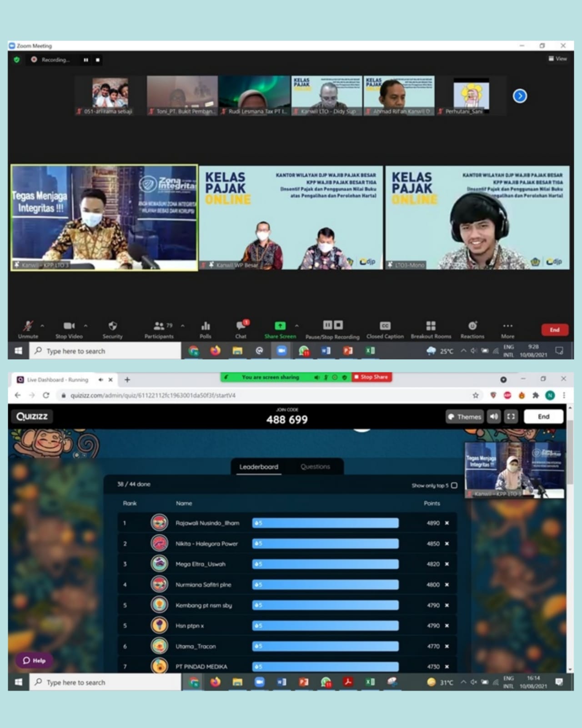Click the red Stop Share button

371,377
